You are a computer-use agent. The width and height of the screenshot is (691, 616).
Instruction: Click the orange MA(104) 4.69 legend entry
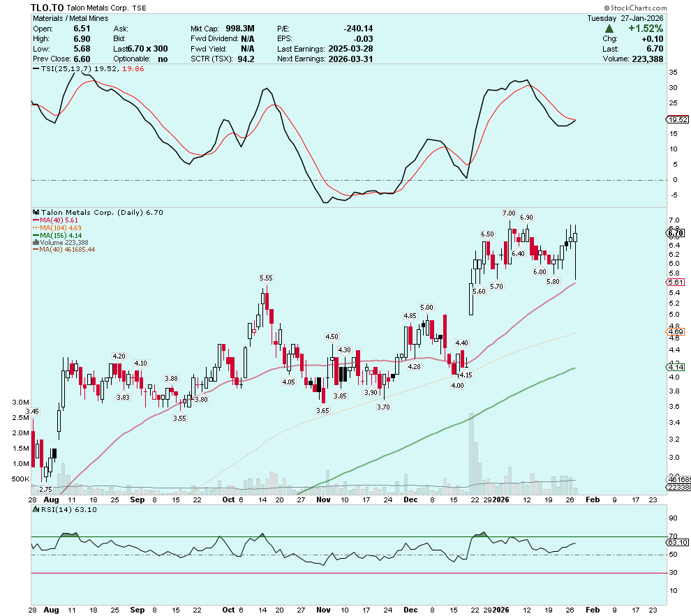57,227
